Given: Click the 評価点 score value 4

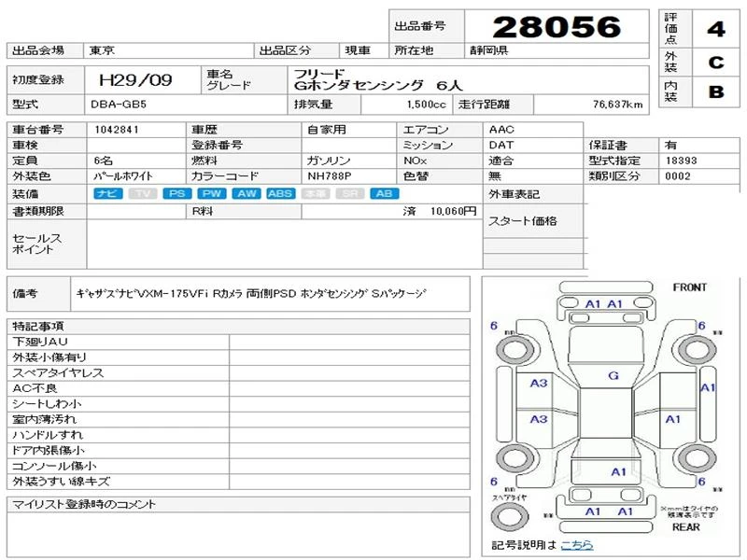Looking at the screenshot, I should [x=715, y=29].
